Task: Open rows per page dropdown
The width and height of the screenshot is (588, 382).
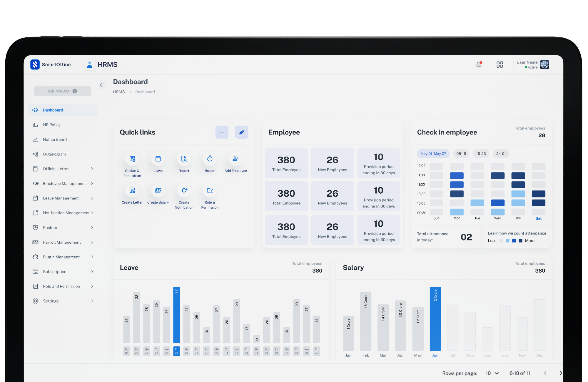Action: [492, 373]
